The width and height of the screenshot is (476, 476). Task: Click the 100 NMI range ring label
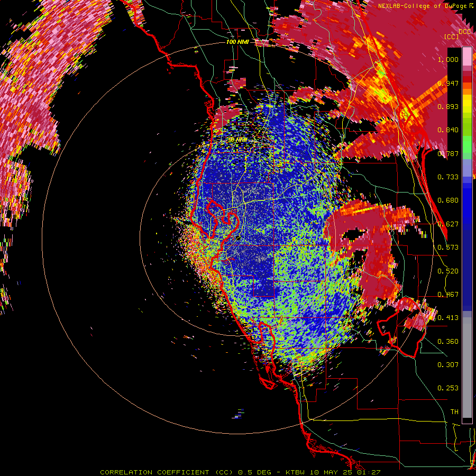[x=237, y=42]
